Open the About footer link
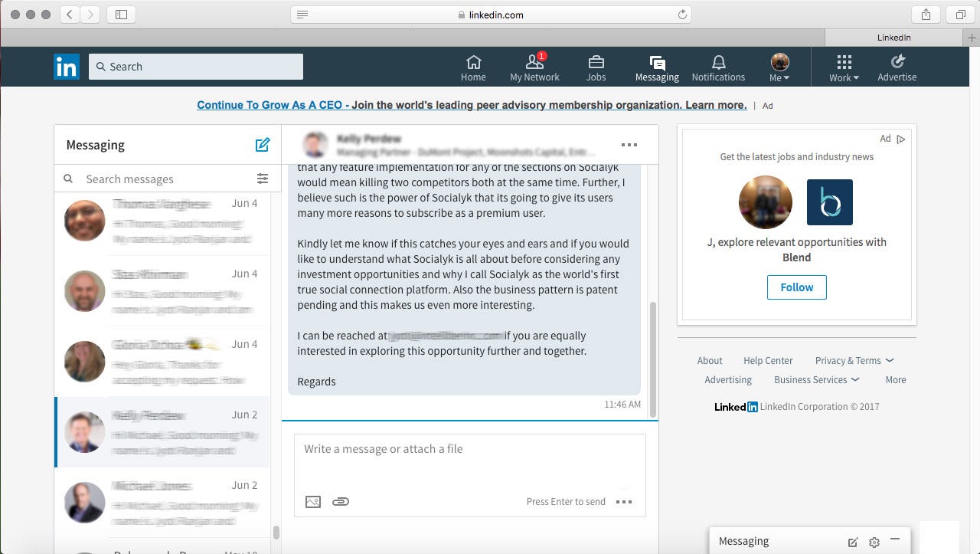The height and width of the screenshot is (554, 980). point(710,360)
